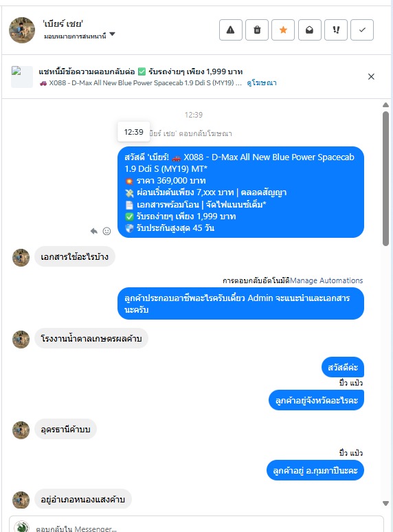This screenshot has height=532, width=393.
Task: Open the Manage Automations link
Action: pyautogui.click(x=326, y=280)
